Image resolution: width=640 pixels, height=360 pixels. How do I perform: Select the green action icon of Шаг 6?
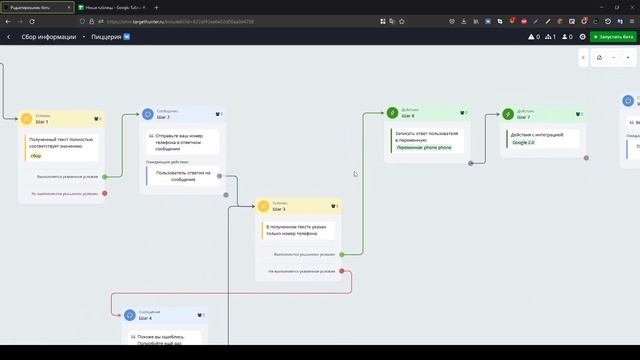392,113
